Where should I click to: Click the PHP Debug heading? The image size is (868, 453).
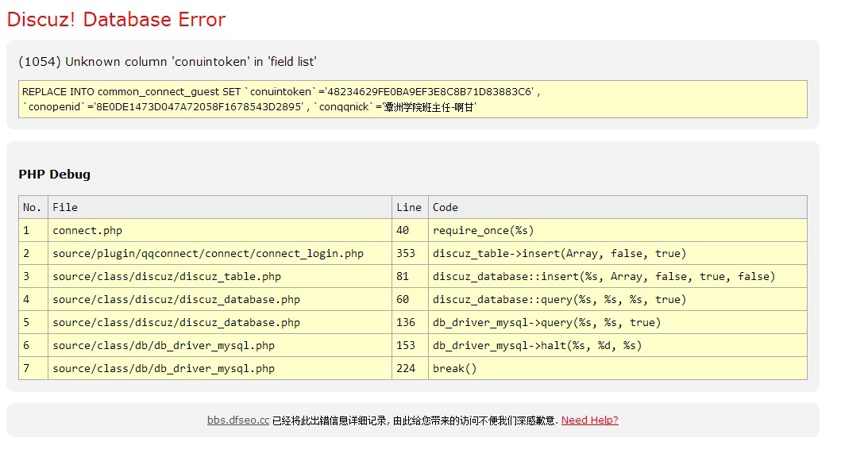coord(54,175)
